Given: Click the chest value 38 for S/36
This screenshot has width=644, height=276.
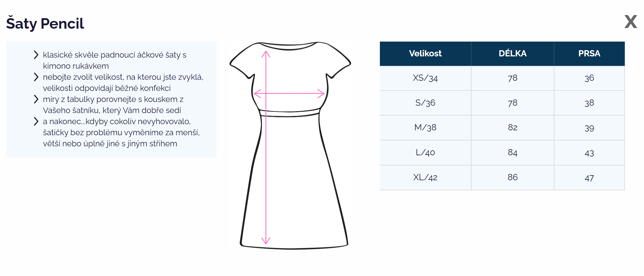Looking at the screenshot, I should coord(589,103).
